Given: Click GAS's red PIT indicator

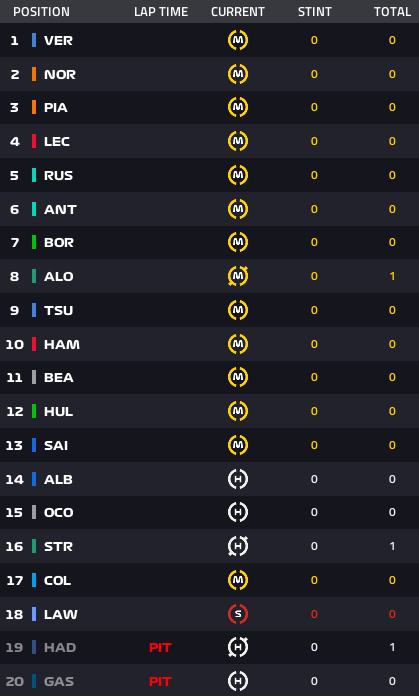Looking at the screenshot, I should pyautogui.click(x=160, y=682).
